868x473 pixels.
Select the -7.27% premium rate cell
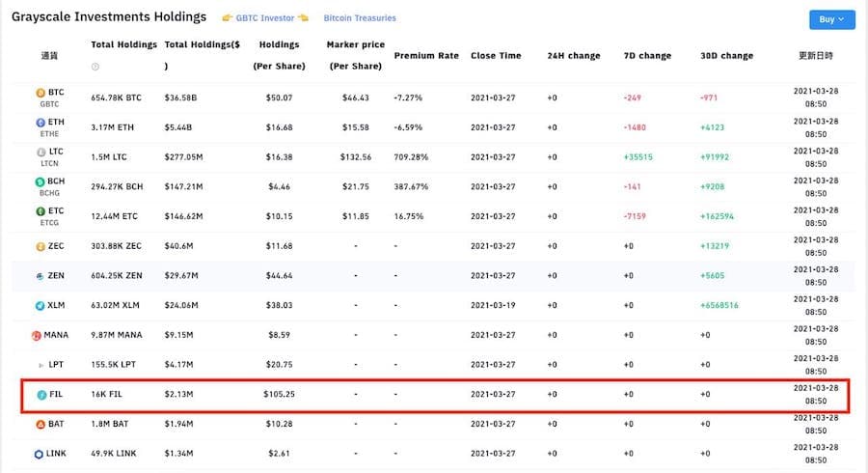(x=408, y=97)
